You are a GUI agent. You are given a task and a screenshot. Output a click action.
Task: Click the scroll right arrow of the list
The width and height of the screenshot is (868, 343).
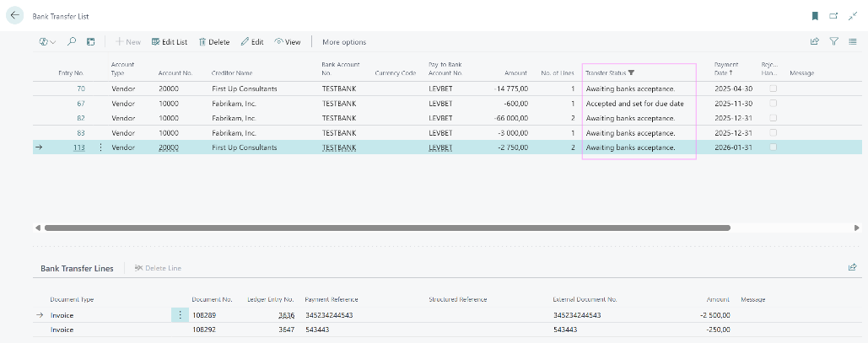[857, 228]
